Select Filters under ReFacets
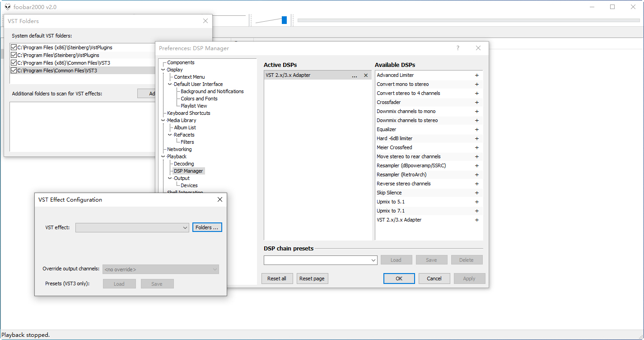This screenshot has height=340, width=644. pos(187,142)
